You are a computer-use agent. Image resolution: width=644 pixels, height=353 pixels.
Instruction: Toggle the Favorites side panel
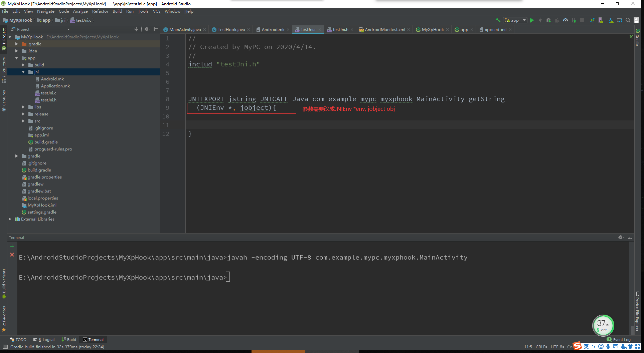point(4,318)
